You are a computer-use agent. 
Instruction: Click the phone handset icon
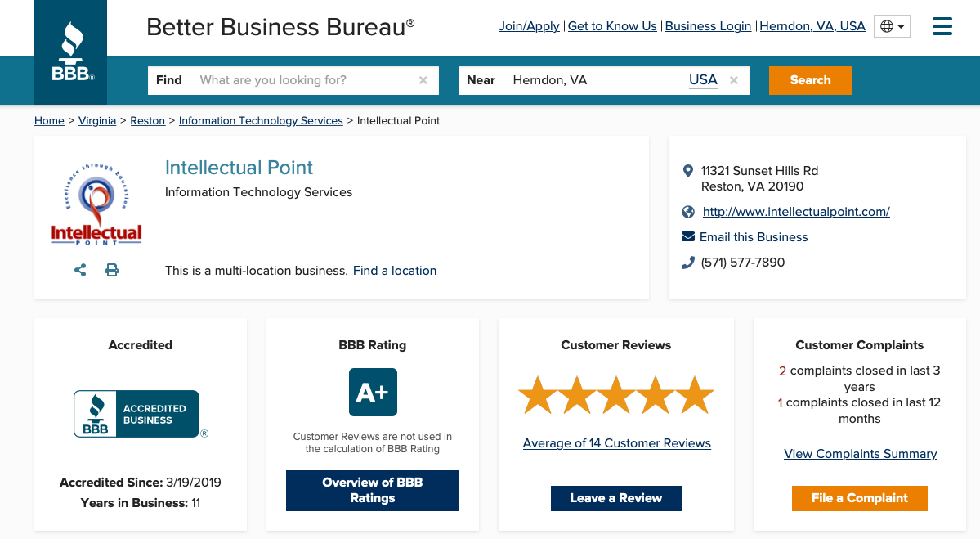pyautogui.click(x=688, y=263)
